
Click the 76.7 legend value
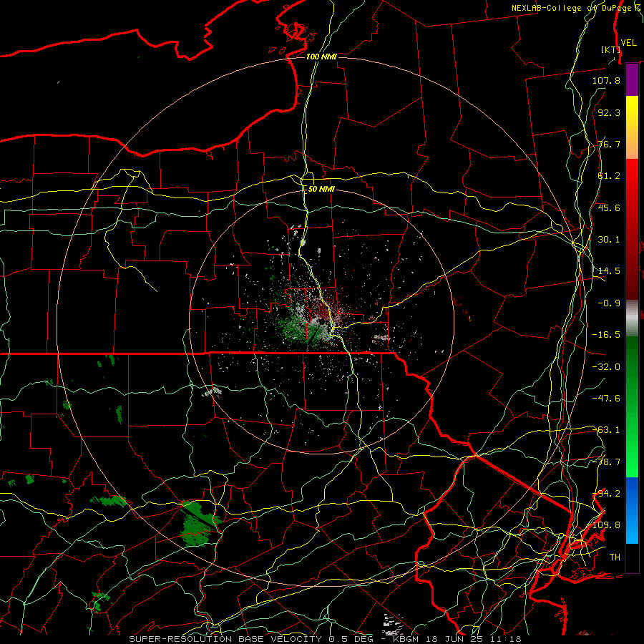click(x=609, y=144)
